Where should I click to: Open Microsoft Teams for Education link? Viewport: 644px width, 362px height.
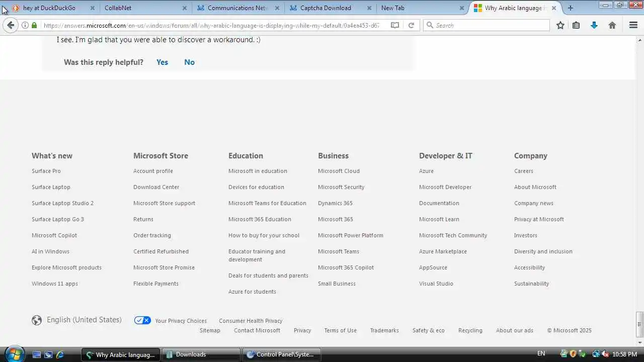tap(267, 203)
